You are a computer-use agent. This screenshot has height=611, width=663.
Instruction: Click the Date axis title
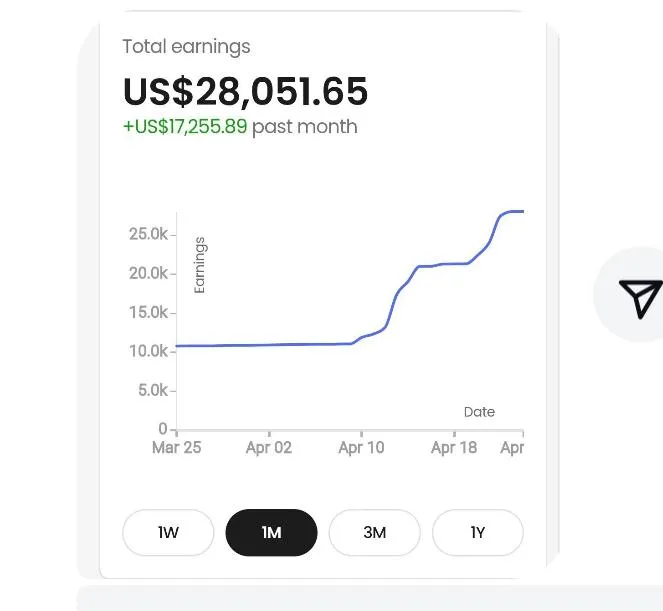pyautogui.click(x=479, y=412)
